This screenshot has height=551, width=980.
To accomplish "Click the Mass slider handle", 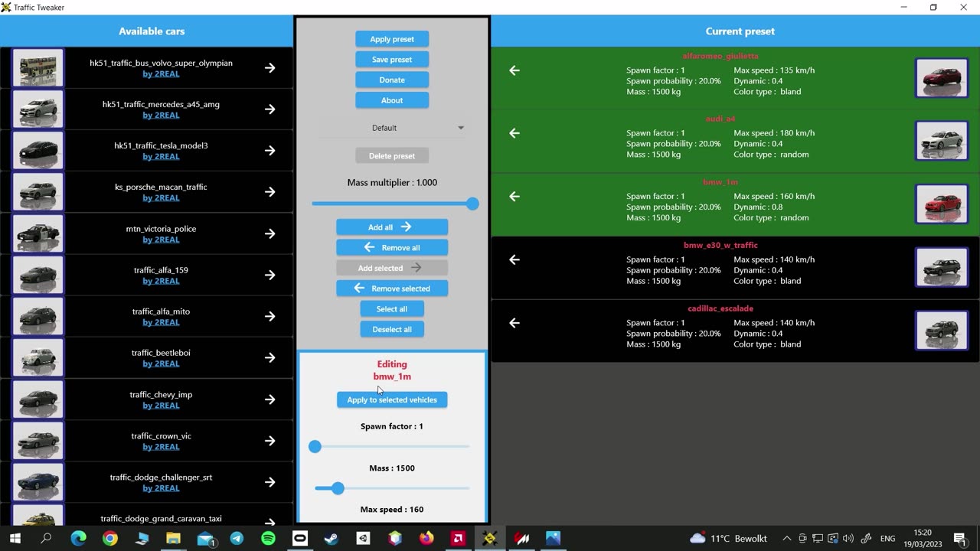I will [x=338, y=487].
